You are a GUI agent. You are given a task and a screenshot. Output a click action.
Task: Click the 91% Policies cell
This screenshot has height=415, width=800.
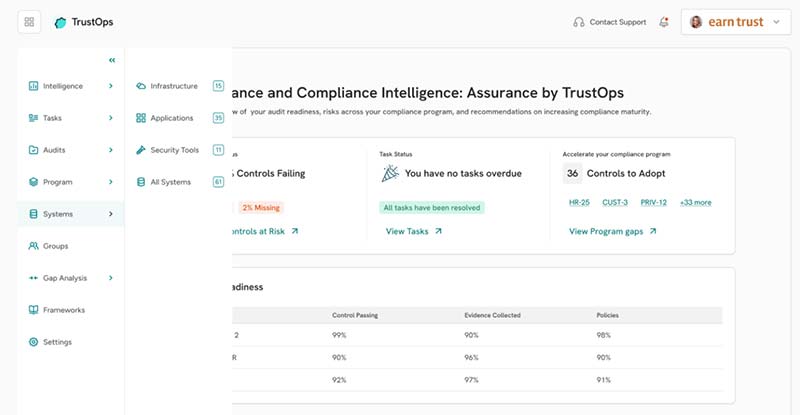pos(604,380)
